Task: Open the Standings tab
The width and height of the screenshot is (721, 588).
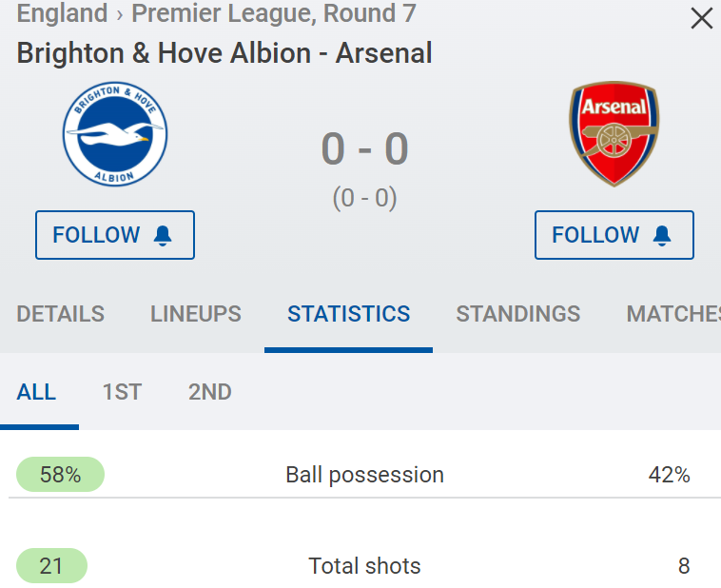Action: click(x=518, y=314)
